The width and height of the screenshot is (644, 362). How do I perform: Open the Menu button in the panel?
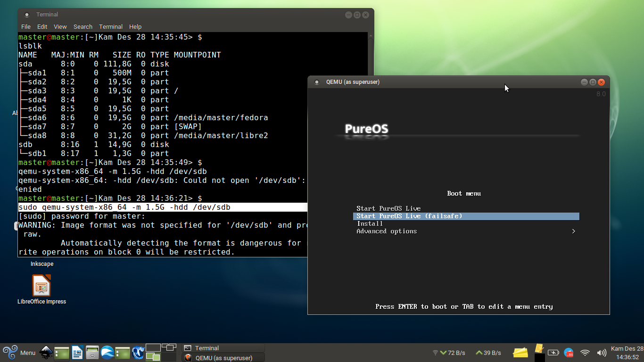pyautogui.click(x=21, y=352)
